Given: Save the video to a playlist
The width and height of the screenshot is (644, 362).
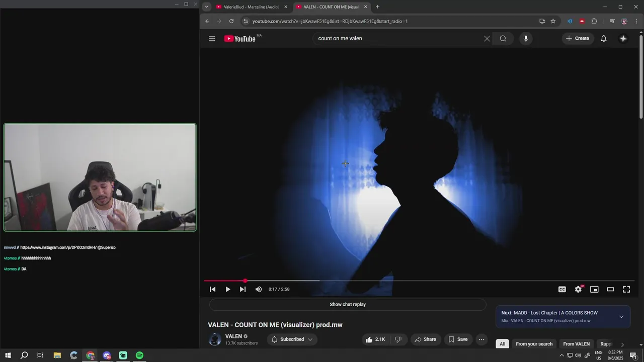Looking at the screenshot, I should pyautogui.click(x=458, y=339).
